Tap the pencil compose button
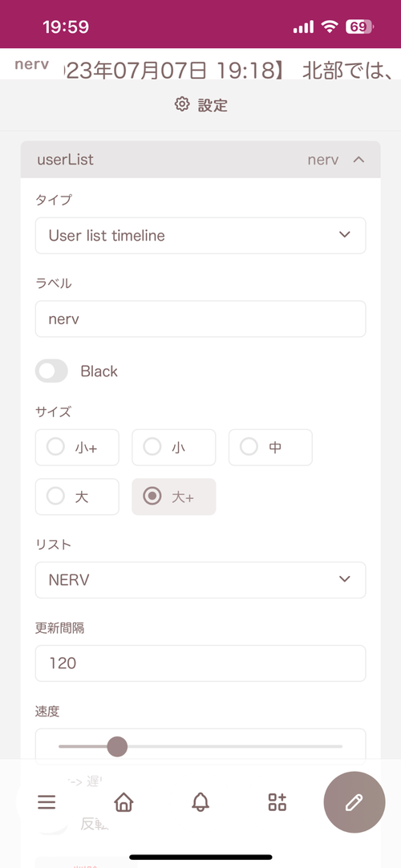This screenshot has height=868, width=401. (x=354, y=802)
